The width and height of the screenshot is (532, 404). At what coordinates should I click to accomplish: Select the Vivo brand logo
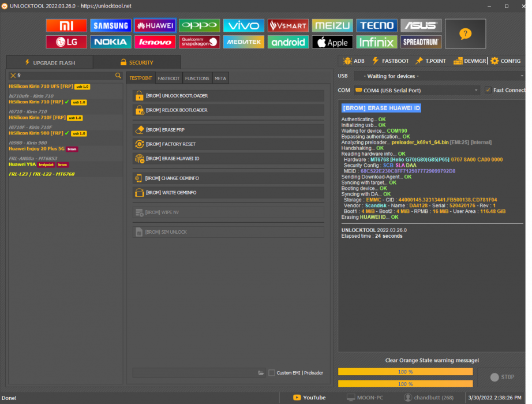[x=243, y=25]
